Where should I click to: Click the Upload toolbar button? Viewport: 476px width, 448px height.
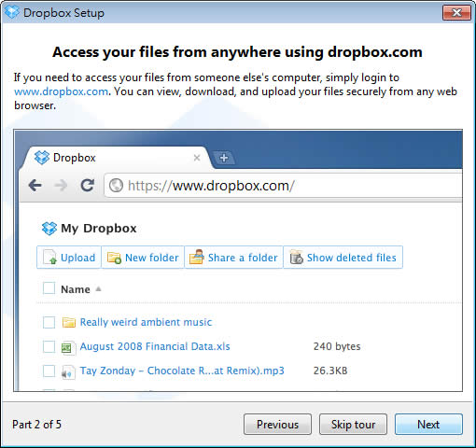pyautogui.click(x=69, y=258)
